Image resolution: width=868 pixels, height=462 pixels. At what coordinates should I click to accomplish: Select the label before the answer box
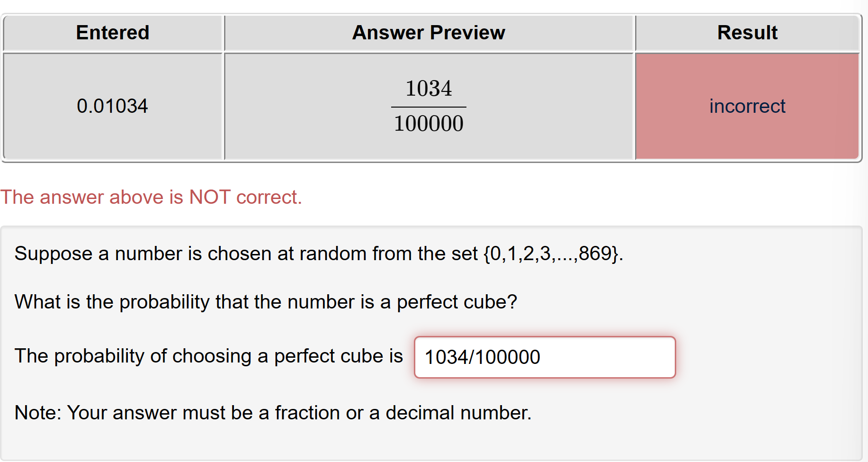tap(208, 356)
